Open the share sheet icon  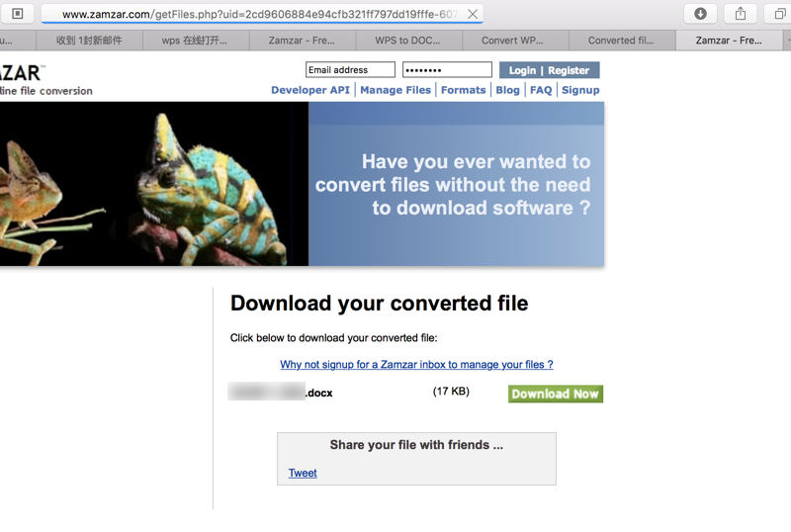point(740,14)
